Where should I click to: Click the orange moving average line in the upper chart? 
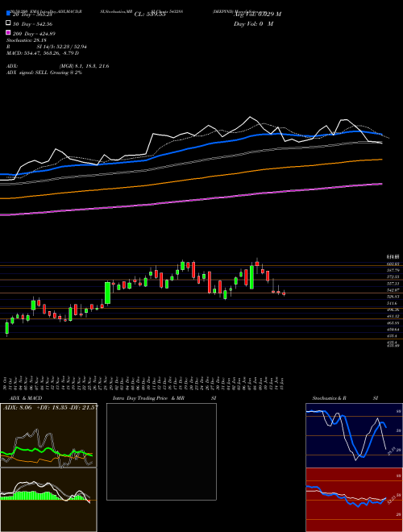pos(190,180)
